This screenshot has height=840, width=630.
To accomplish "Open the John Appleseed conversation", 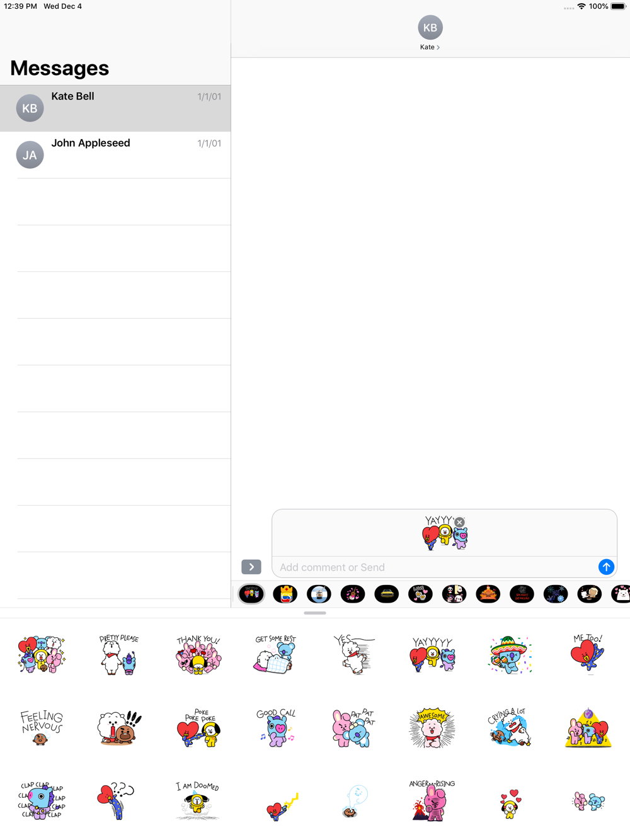I will click(x=115, y=155).
